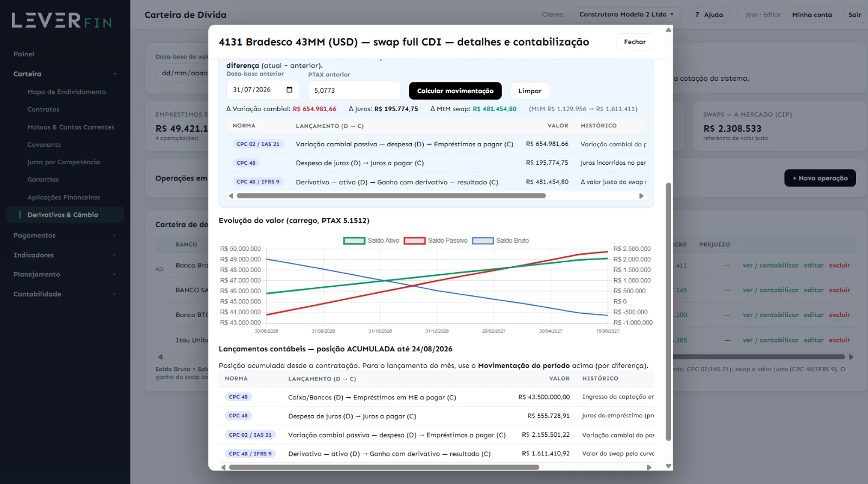Click the Ajuda help button
Screen dimensions: 868x484
coord(709,15)
